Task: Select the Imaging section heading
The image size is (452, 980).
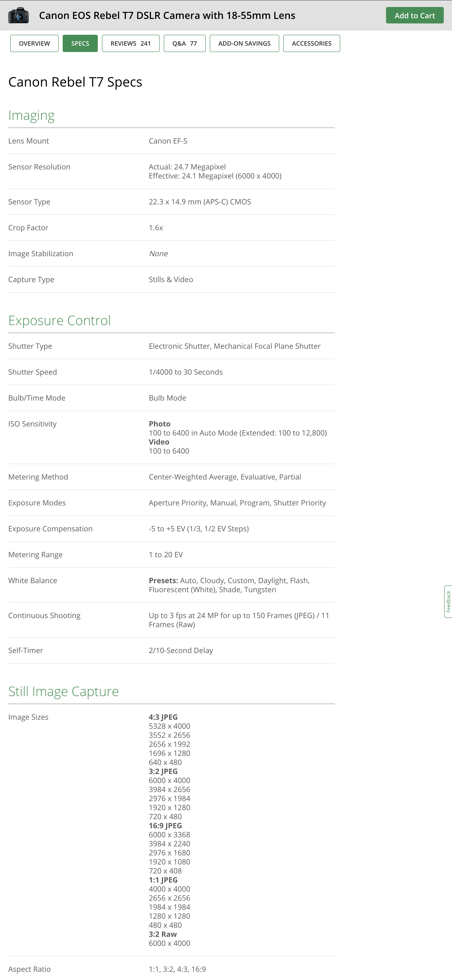Action: click(32, 115)
